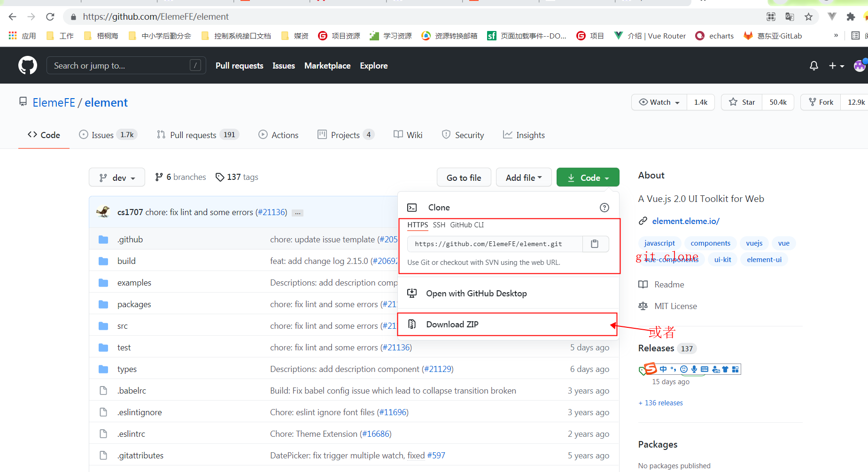Screen dimensions: 868x472
Task: Click the site lock icon
Action: point(73,17)
